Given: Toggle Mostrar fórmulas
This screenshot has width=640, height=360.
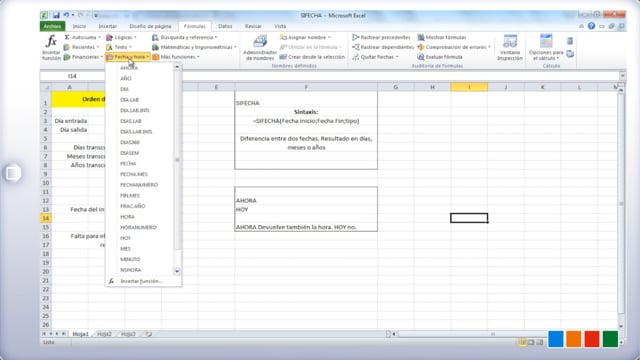Looking at the screenshot, I should [442, 37].
